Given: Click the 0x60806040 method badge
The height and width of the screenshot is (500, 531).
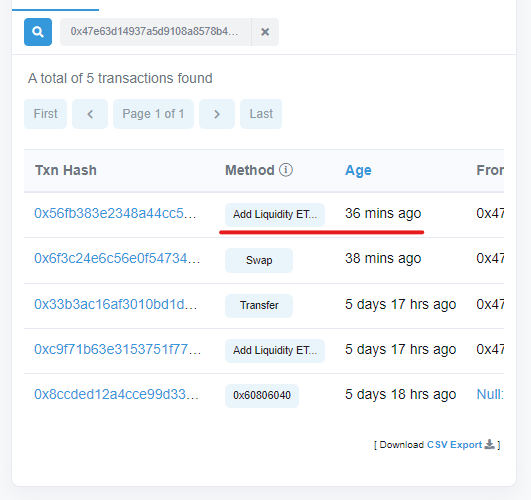Looking at the screenshot, I should click(262, 396).
